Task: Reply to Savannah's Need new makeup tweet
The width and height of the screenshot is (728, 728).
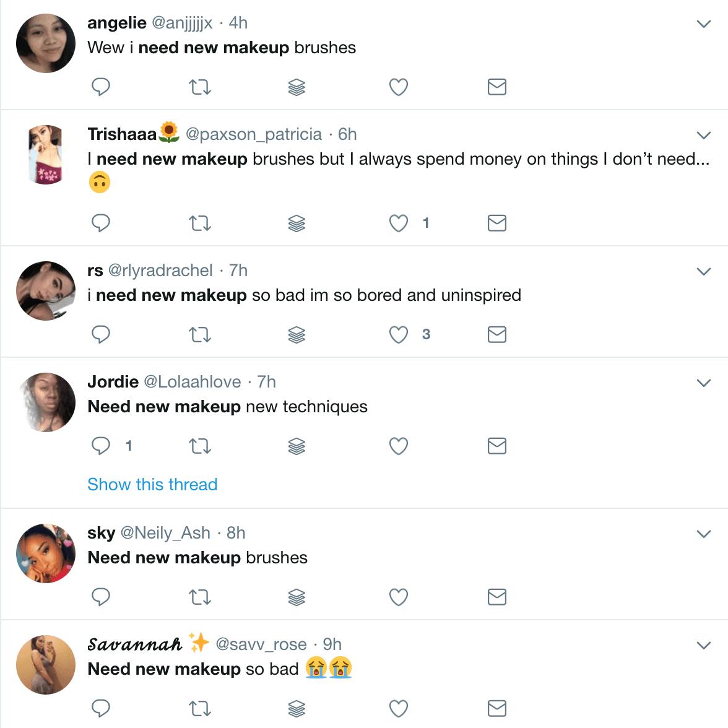Action: pyautogui.click(x=101, y=708)
